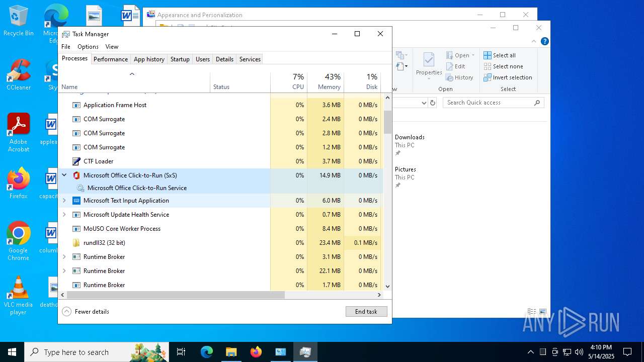Click the volume icon in system tray
The width and height of the screenshot is (644, 362).
tap(579, 352)
